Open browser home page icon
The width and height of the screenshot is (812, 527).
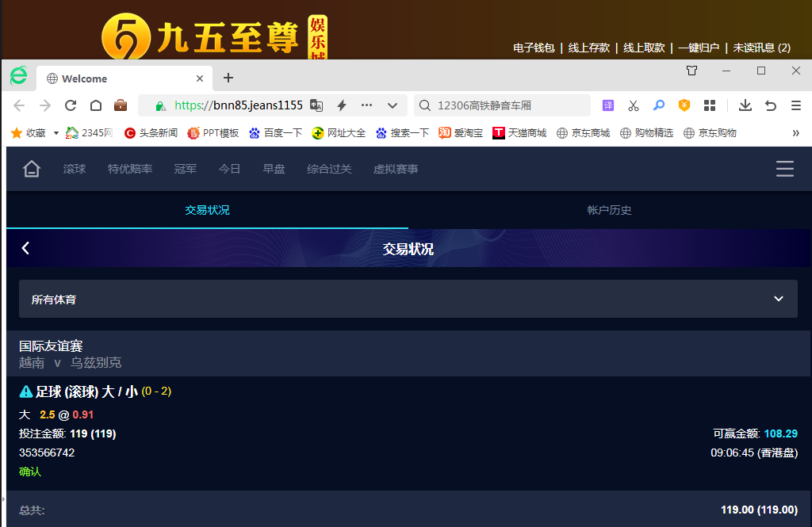tap(96, 105)
